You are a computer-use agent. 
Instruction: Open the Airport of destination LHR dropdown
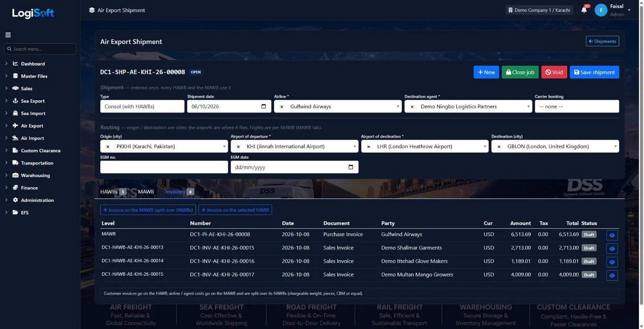(425, 146)
